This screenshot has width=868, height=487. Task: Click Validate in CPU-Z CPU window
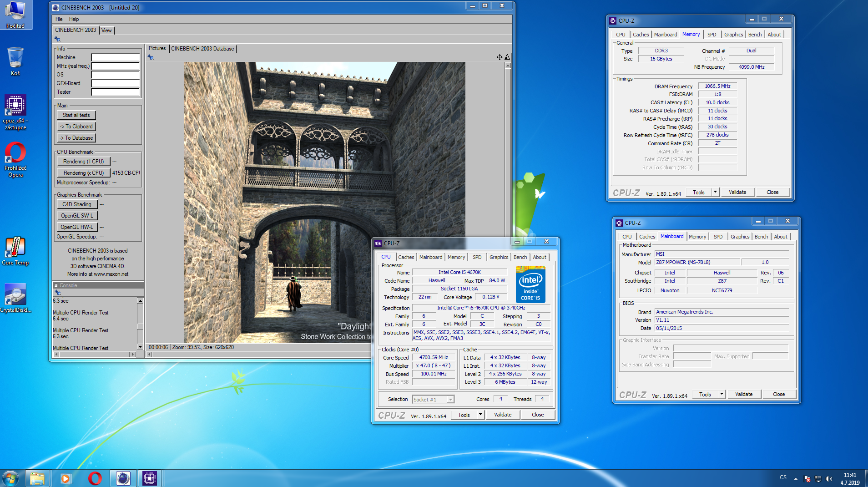pos(503,415)
